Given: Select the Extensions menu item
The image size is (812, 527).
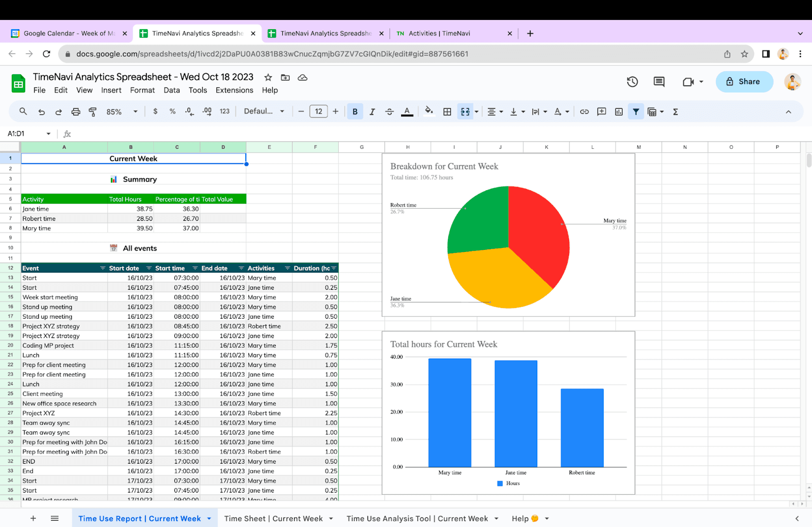Looking at the screenshot, I should [x=234, y=90].
